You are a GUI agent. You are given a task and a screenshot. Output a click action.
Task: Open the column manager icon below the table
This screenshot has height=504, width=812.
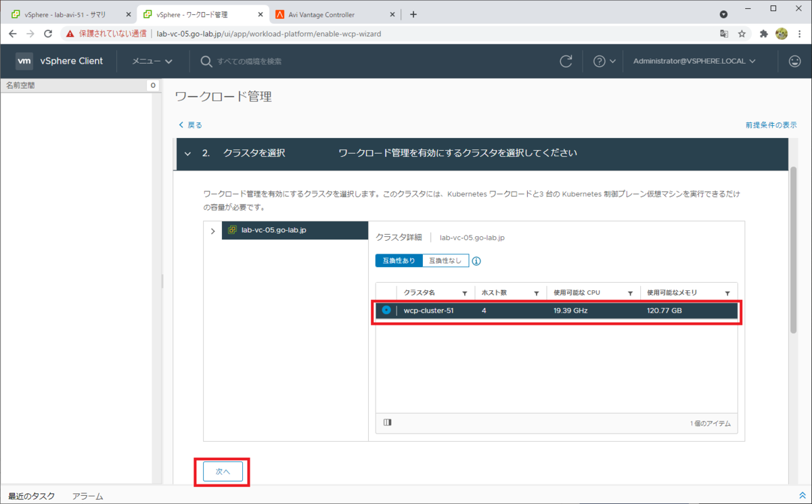click(386, 422)
